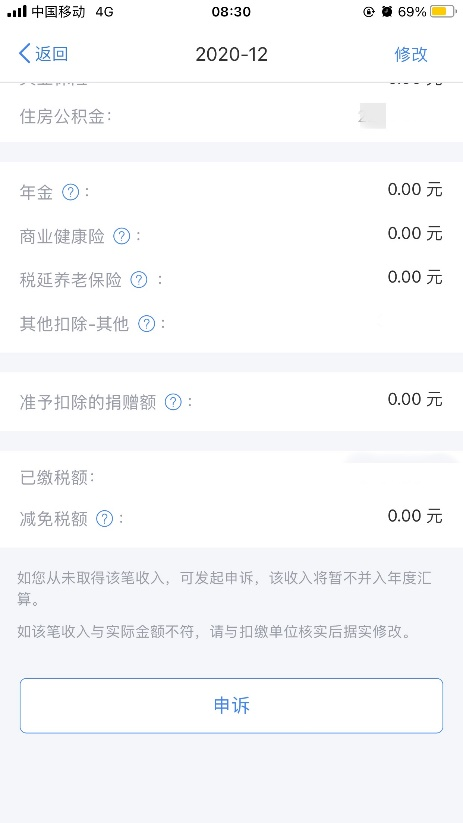Tap the 0.00 元 value for 减免税额
The width and height of the screenshot is (463, 823).
tap(415, 516)
